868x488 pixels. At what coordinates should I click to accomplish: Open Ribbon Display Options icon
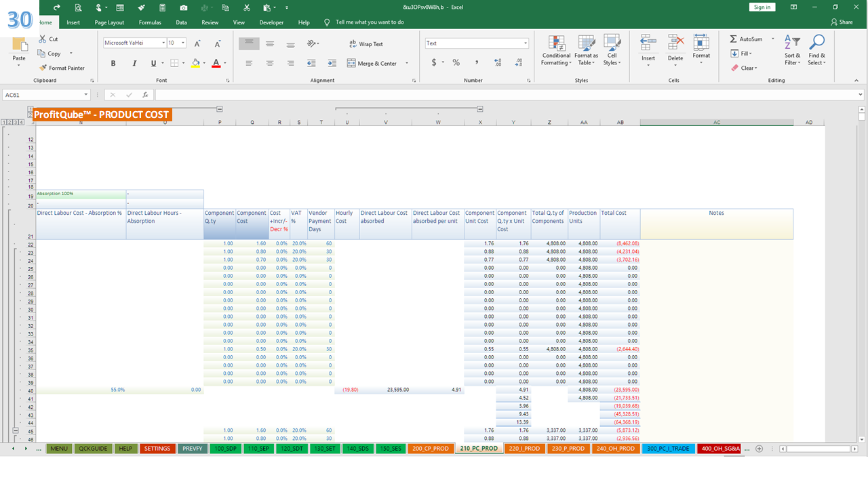pos(793,7)
